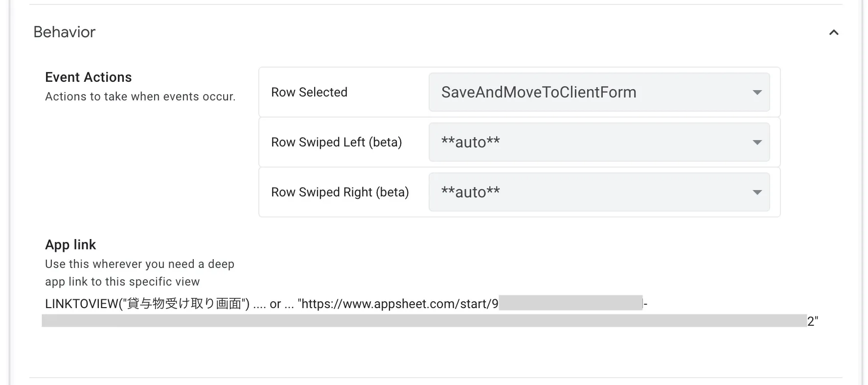This screenshot has height=385, width=868.
Task: Click the Event Actions heading
Action: pos(88,77)
